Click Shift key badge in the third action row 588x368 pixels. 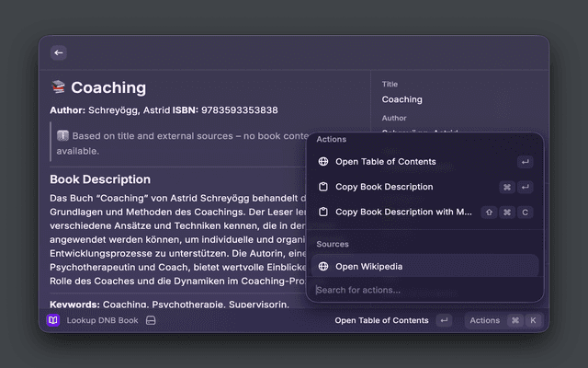click(x=489, y=213)
